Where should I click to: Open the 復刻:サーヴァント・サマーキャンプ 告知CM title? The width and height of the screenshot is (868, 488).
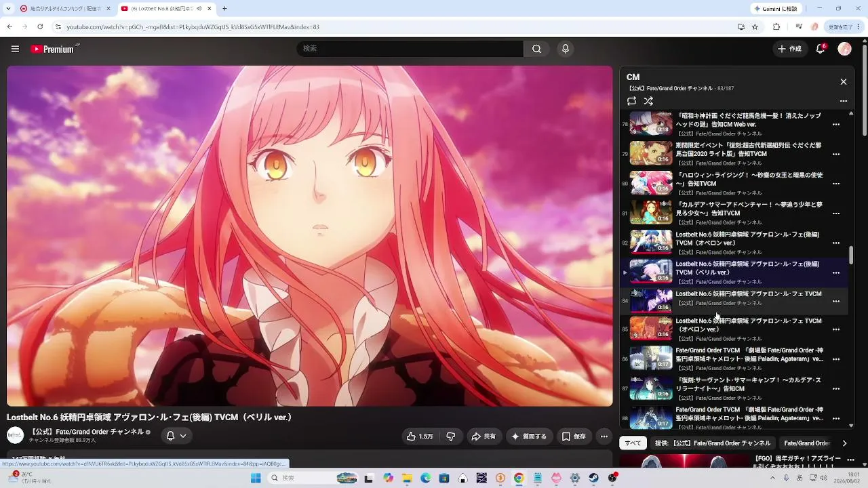[x=748, y=384]
